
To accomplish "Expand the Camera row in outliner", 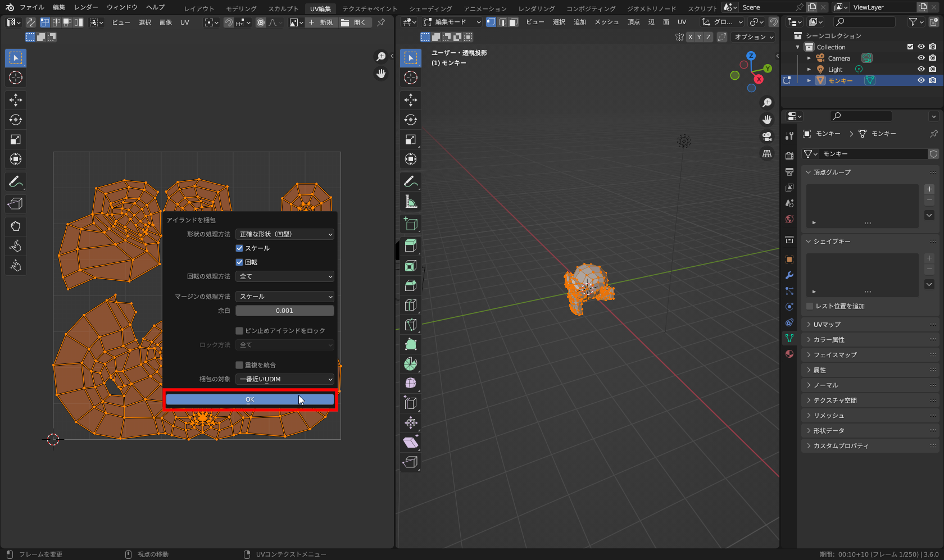I will click(x=809, y=58).
